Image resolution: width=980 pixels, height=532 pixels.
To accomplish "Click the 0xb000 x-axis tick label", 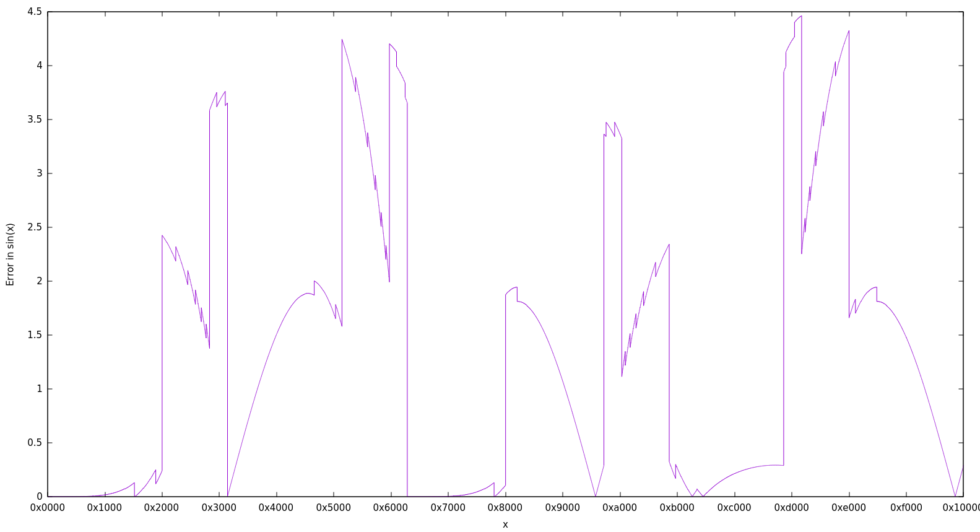I will [x=677, y=508].
